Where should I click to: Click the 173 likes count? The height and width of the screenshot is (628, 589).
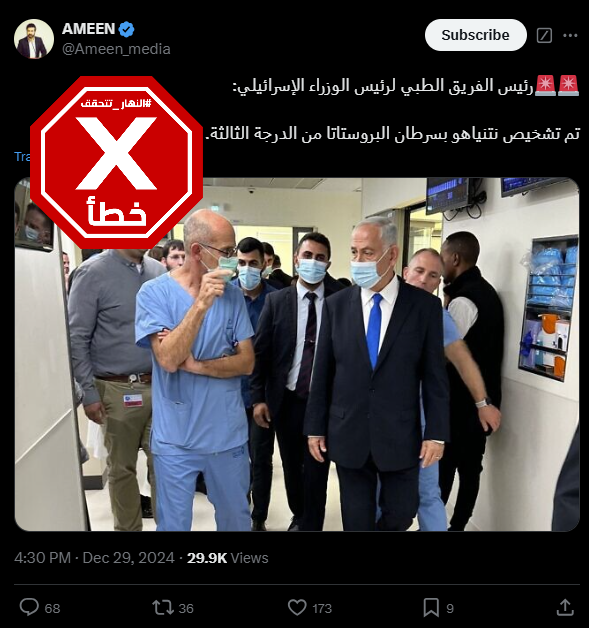[322, 608]
